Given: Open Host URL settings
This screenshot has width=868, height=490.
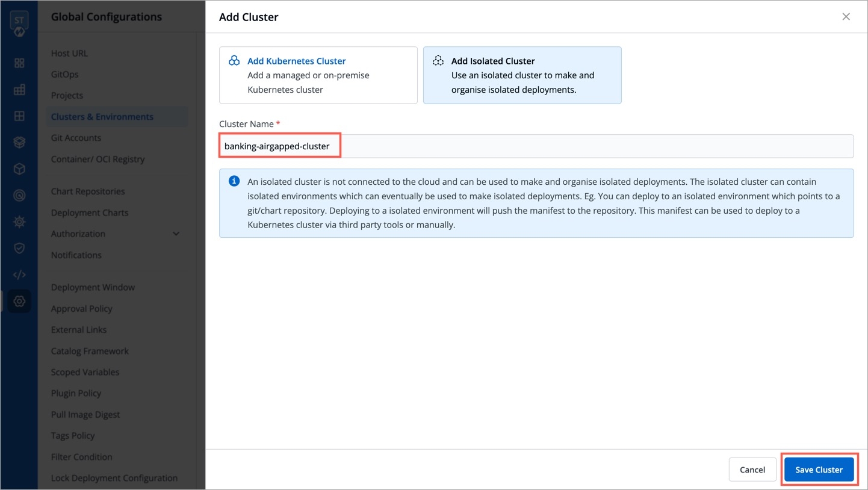Looking at the screenshot, I should tap(69, 53).
